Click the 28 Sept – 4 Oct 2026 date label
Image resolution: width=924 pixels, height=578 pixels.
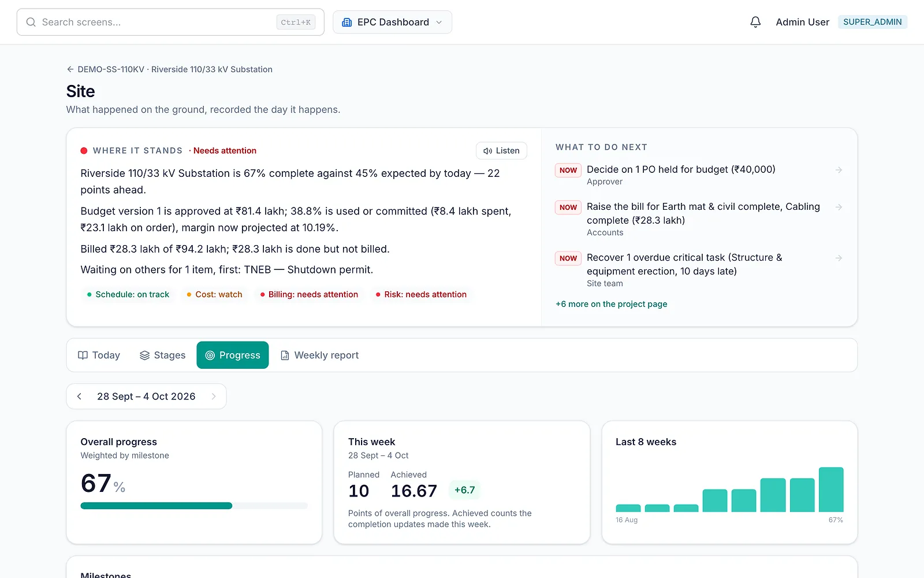146,397
